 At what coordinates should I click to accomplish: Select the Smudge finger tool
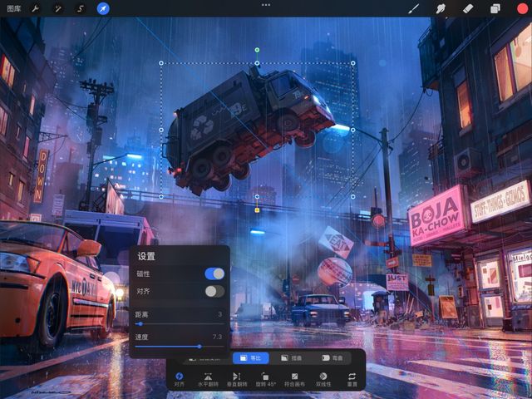click(441, 8)
